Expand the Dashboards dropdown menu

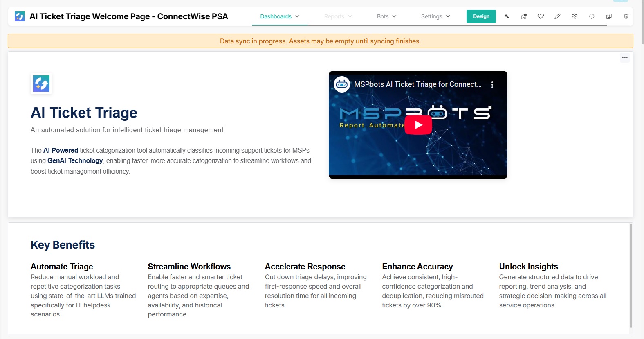(280, 16)
